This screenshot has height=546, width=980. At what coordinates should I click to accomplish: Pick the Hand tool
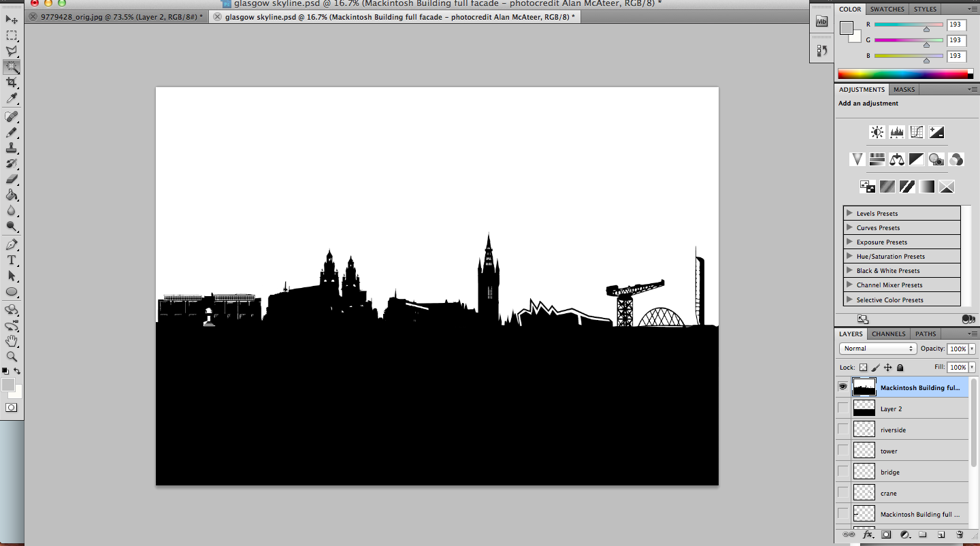point(12,341)
